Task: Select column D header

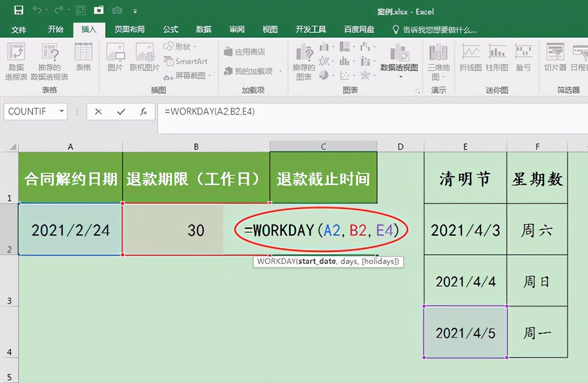Action: pyautogui.click(x=400, y=146)
